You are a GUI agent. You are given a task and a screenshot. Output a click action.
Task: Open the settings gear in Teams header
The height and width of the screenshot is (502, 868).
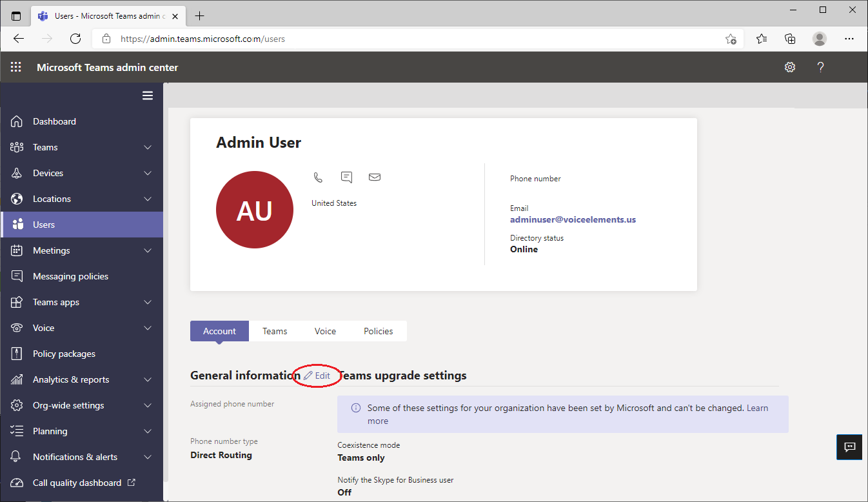coord(790,67)
